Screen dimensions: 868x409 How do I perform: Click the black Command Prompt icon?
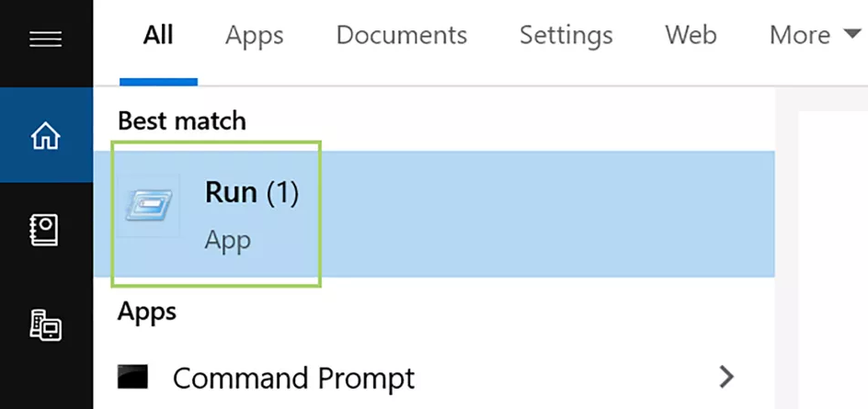(132, 376)
